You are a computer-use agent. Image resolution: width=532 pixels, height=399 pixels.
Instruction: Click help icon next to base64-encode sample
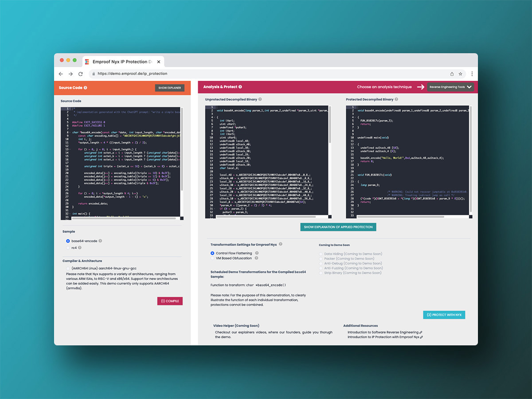pyautogui.click(x=100, y=241)
